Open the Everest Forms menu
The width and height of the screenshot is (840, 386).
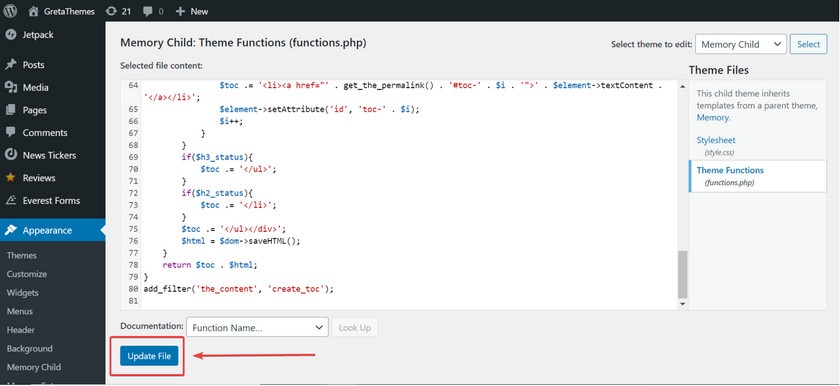(52, 200)
